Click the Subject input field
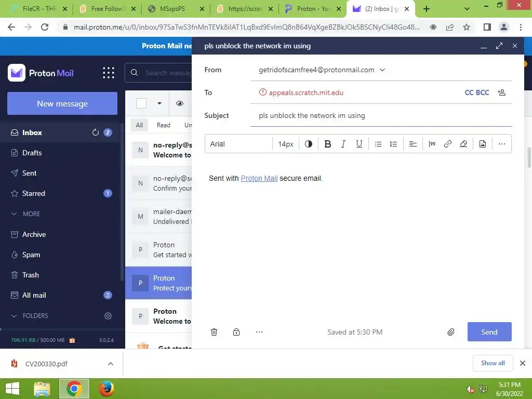Image resolution: width=532 pixels, height=399 pixels. point(381,115)
